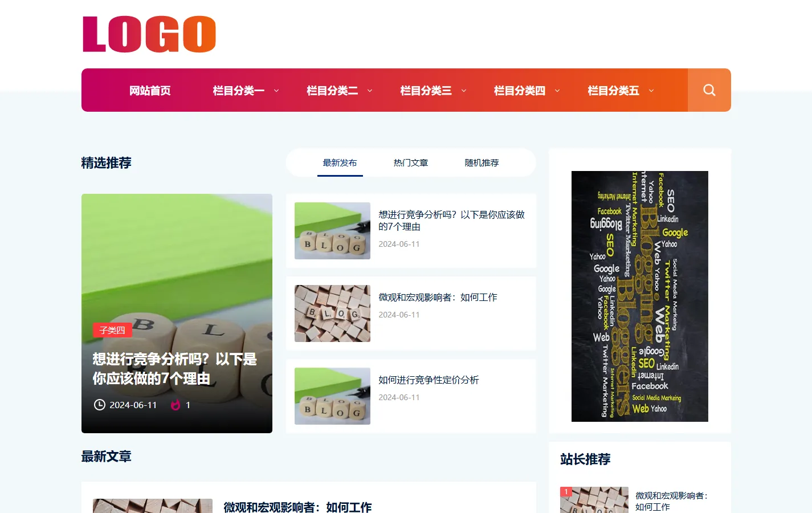Click thumbnail of 如何进行竞争性定价分析 article
The width and height of the screenshot is (812, 513).
pos(332,396)
